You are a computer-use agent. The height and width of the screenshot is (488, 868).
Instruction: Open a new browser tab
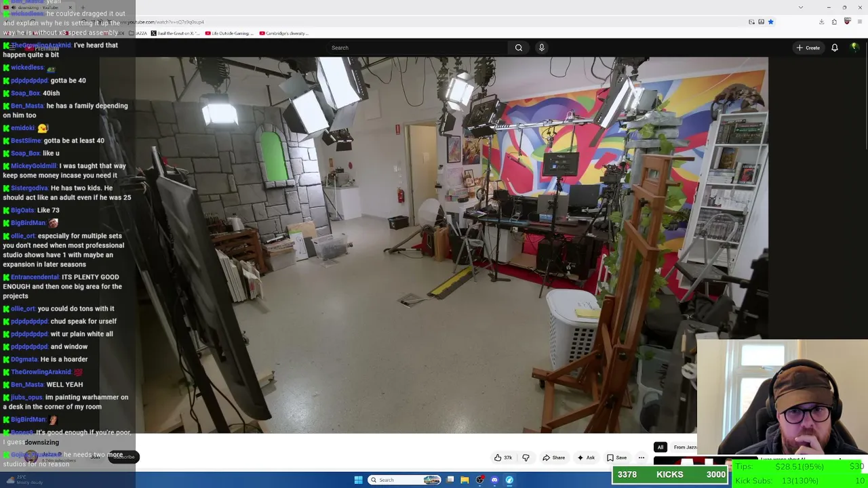pyautogui.click(x=83, y=7)
